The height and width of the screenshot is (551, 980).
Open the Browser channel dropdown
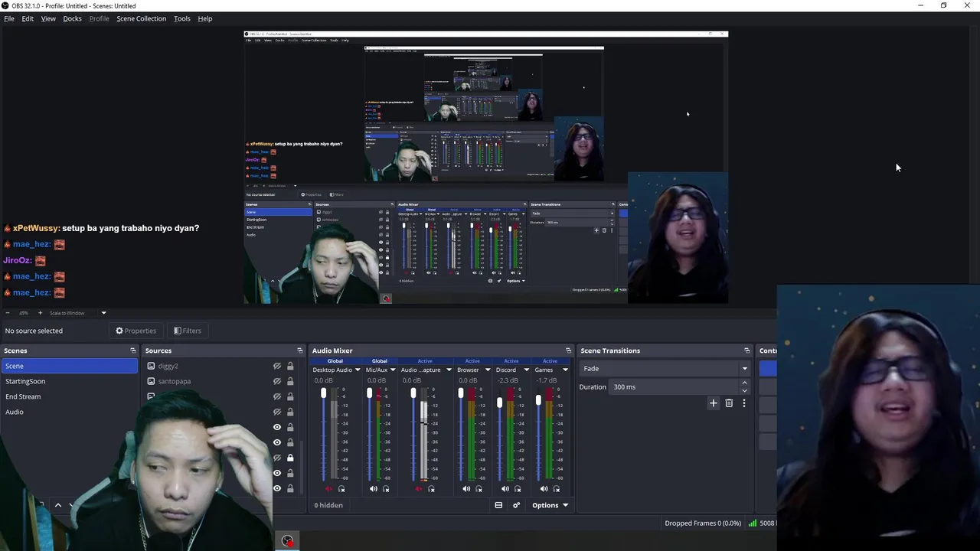pos(487,370)
